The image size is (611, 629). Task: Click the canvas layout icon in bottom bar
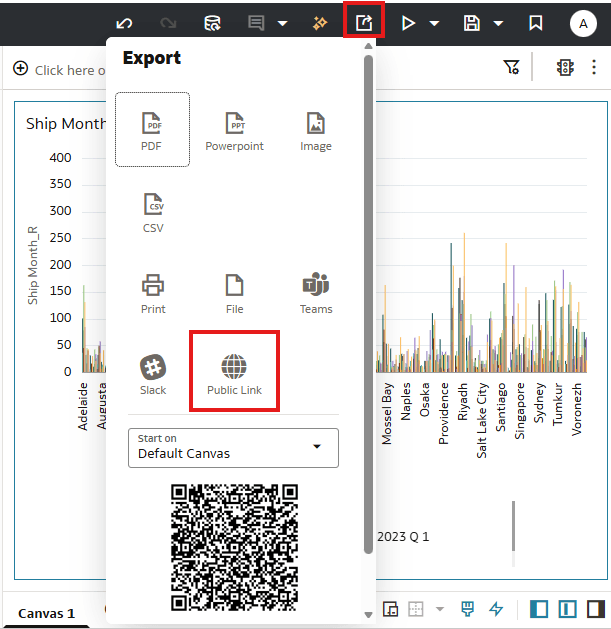390,609
